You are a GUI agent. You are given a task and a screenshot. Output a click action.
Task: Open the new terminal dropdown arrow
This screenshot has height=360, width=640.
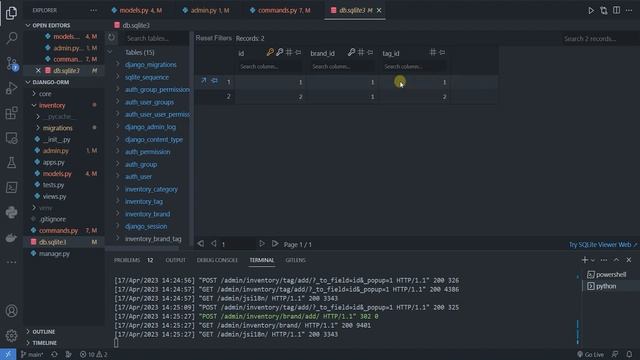pos(593,260)
